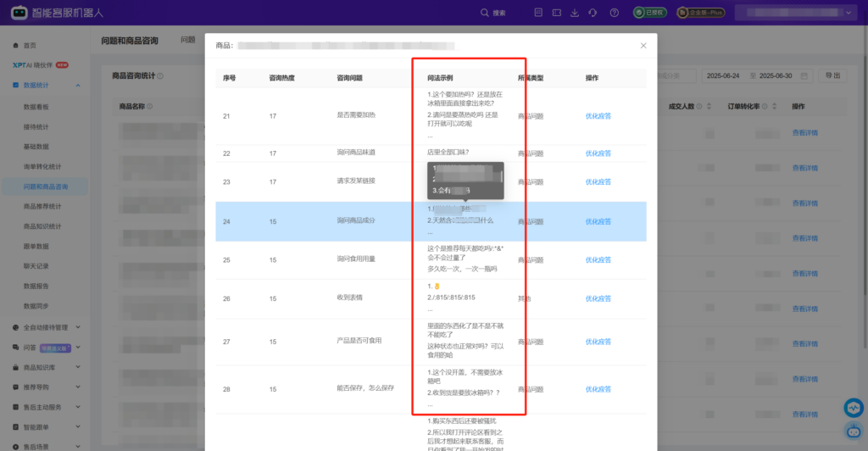Open the customer service headset icon
Image resolution: width=868 pixels, height=451 pixels.
coord(593,13)
